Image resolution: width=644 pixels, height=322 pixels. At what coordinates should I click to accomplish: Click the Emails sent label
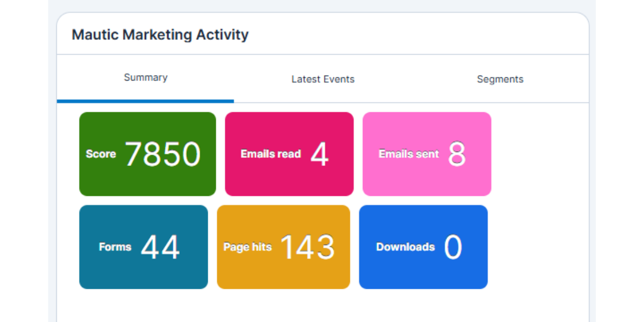[408, 154]
